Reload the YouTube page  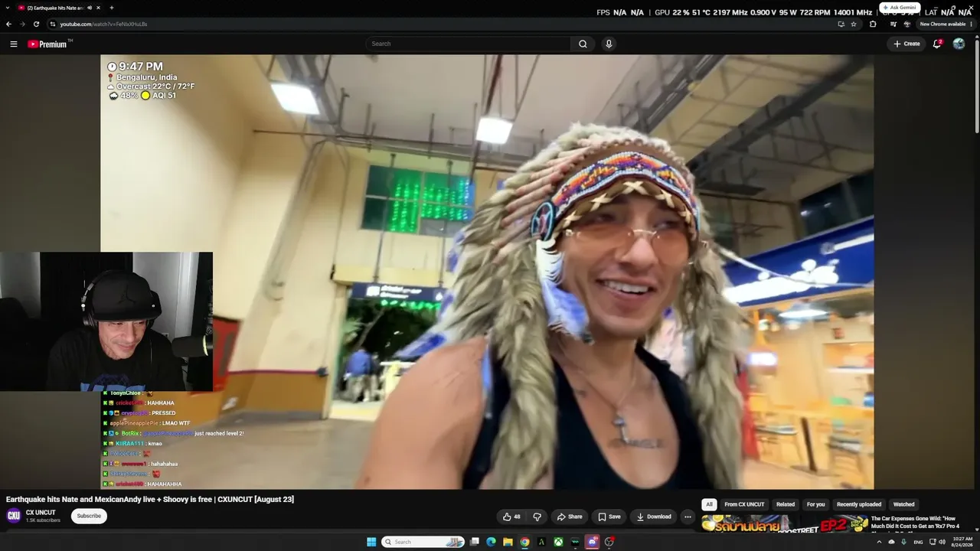click(x=36, y=24)
